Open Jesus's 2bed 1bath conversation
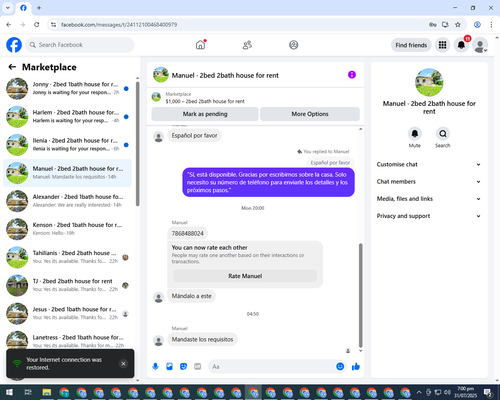Image resolution: width=500 pixels, height=400 pixels. pos(67,313)
